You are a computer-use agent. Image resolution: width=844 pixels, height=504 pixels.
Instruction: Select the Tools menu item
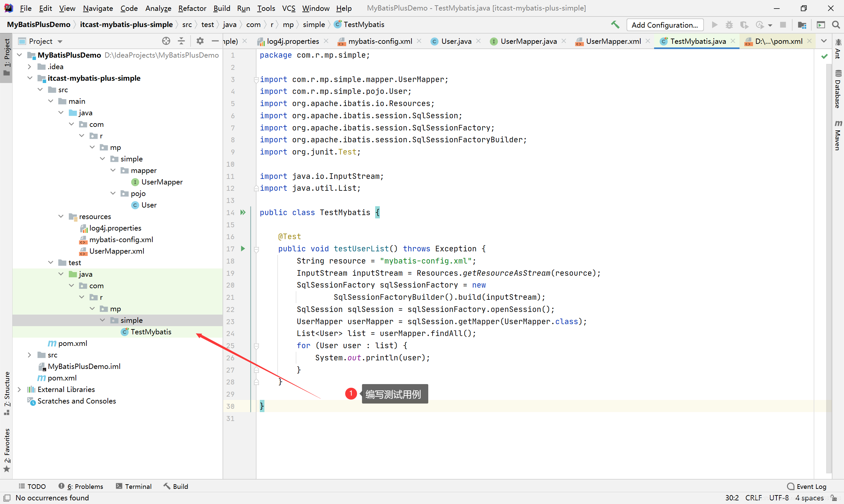(x=265, y=8)
